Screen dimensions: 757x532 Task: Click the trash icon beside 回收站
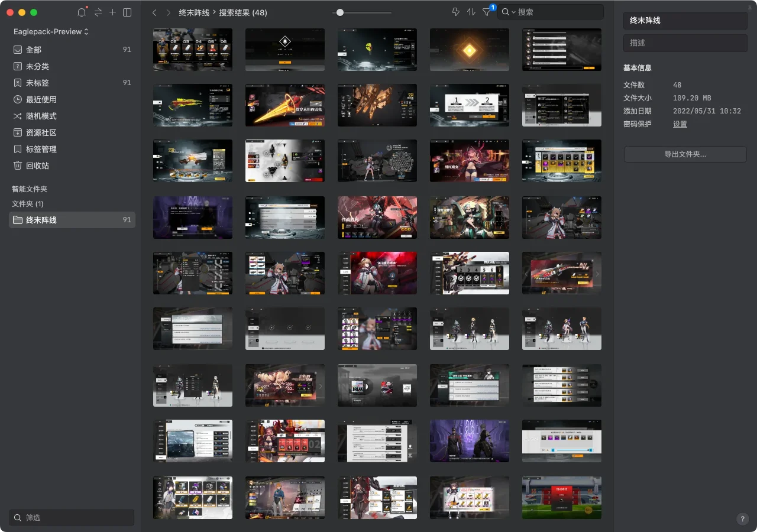(18, 166)
